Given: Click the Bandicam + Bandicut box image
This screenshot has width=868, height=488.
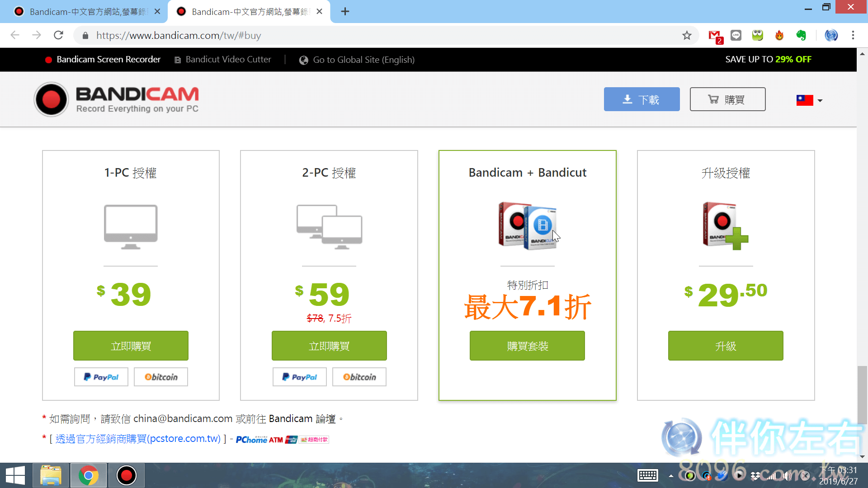Looking at the screenshot, I should tap(527, 226).
